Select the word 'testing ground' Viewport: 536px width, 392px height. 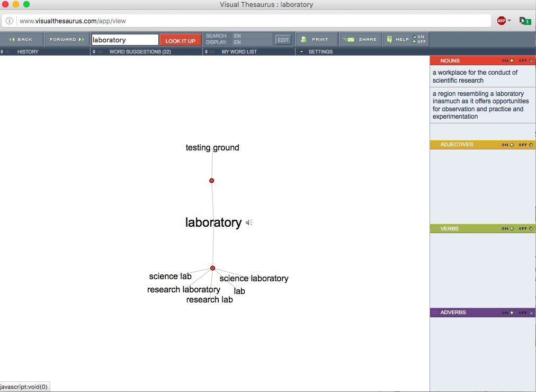(212, 148)
